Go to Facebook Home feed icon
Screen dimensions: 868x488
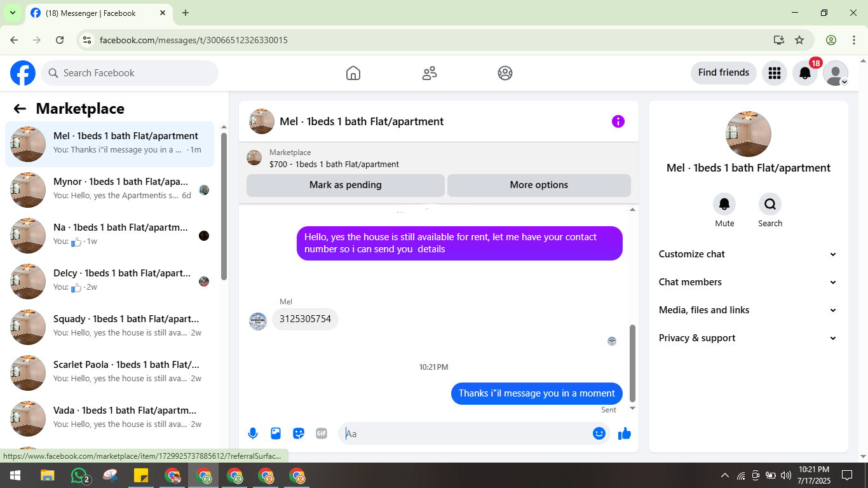click(353, 73)
